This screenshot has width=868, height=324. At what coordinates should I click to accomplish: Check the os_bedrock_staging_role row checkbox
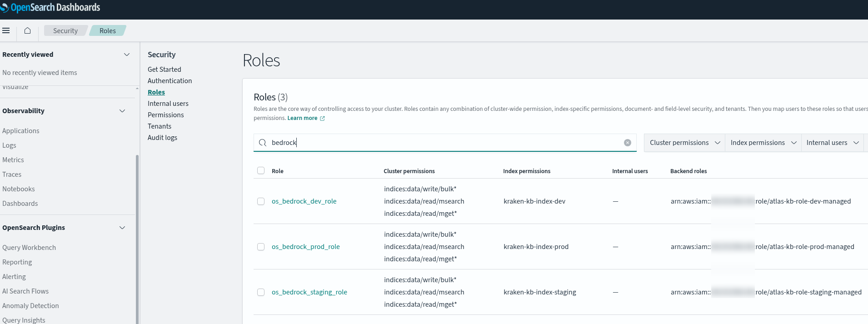(261, 292)
